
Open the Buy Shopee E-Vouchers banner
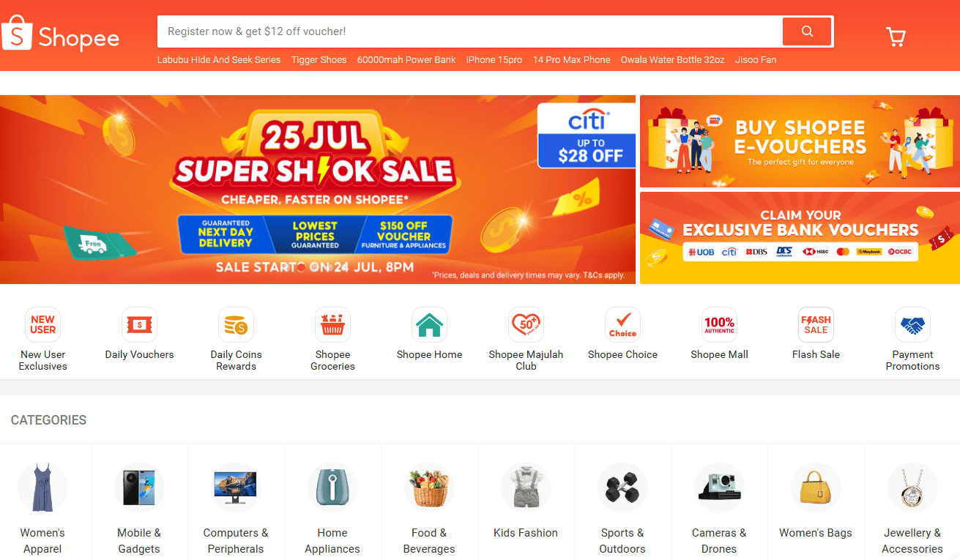click(800, 141)
